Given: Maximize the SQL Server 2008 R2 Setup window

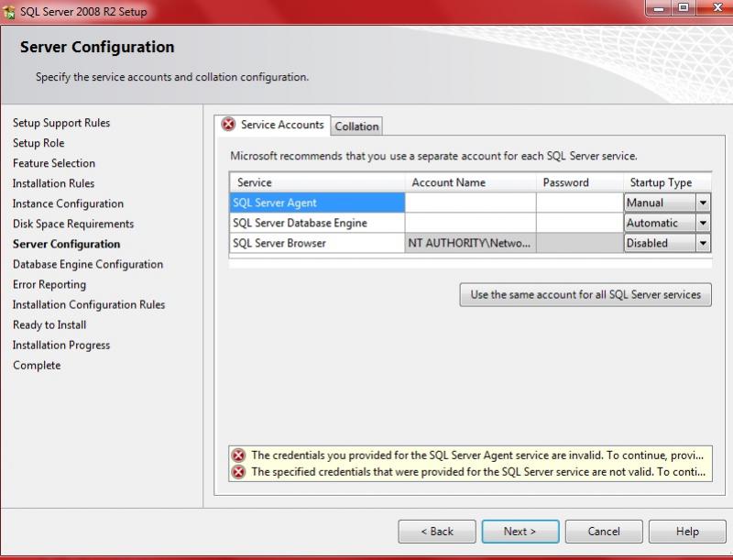Looking at the screenshot, I should click(x=683, y=8).
